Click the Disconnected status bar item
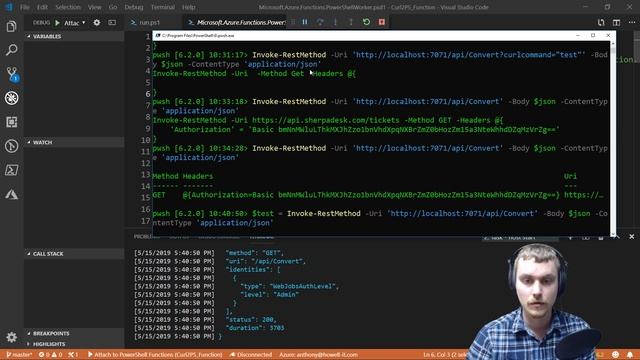 pyautogui.click(x=251, y=355)
